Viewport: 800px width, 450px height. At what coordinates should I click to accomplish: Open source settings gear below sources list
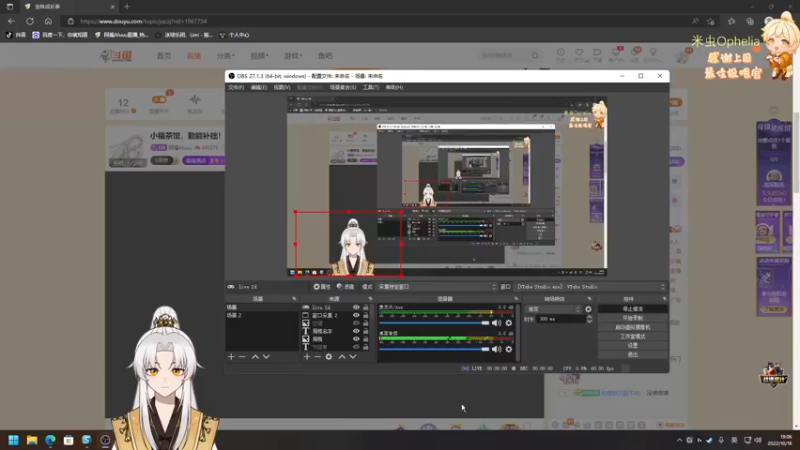click(x=329, y=357)
